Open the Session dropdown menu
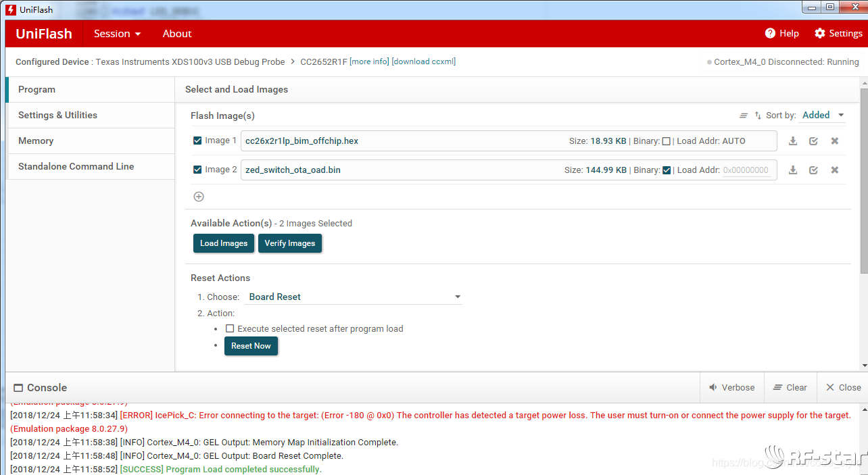The image size is (868, 475). tap(117, 33)
